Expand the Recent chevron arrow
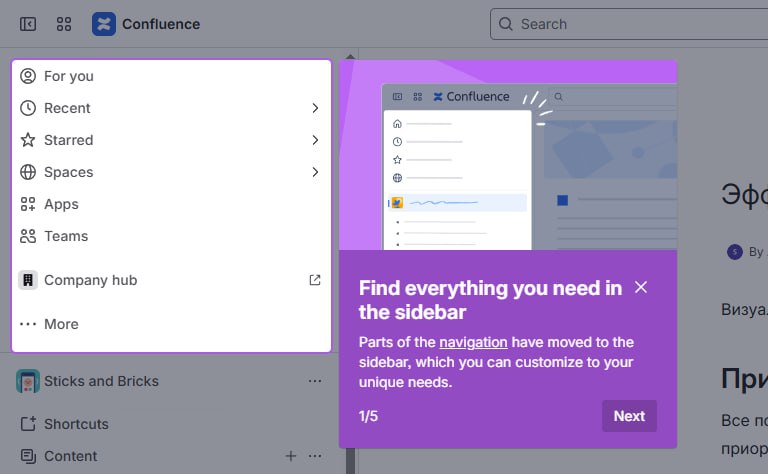768x474 pixels. pos(315,108)
